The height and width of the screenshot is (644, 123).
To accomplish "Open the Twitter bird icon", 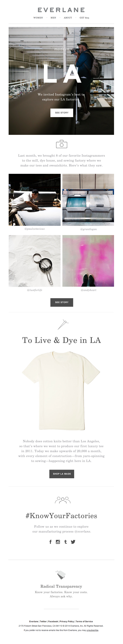I will tap(73, 542).
